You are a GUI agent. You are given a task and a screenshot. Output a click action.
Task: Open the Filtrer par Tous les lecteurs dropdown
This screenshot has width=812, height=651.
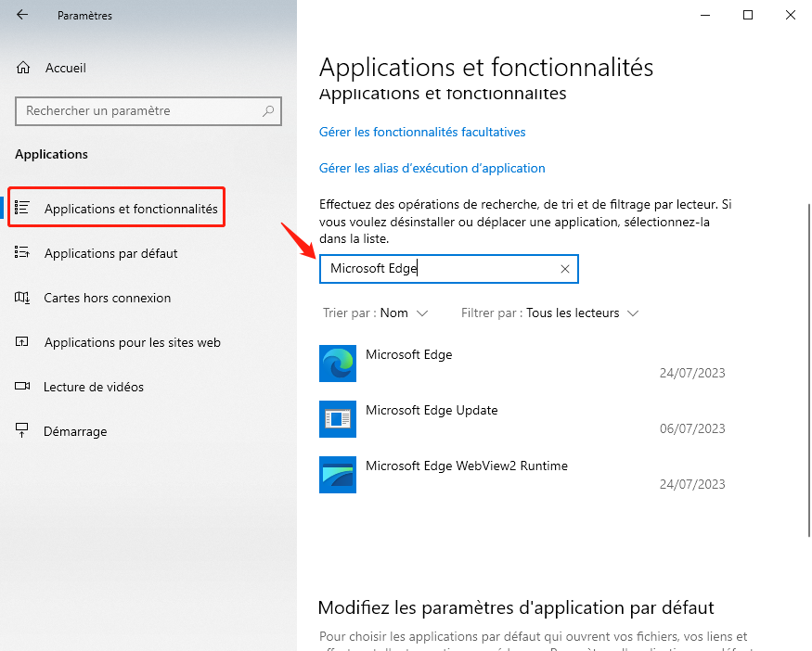coord(548,313)
